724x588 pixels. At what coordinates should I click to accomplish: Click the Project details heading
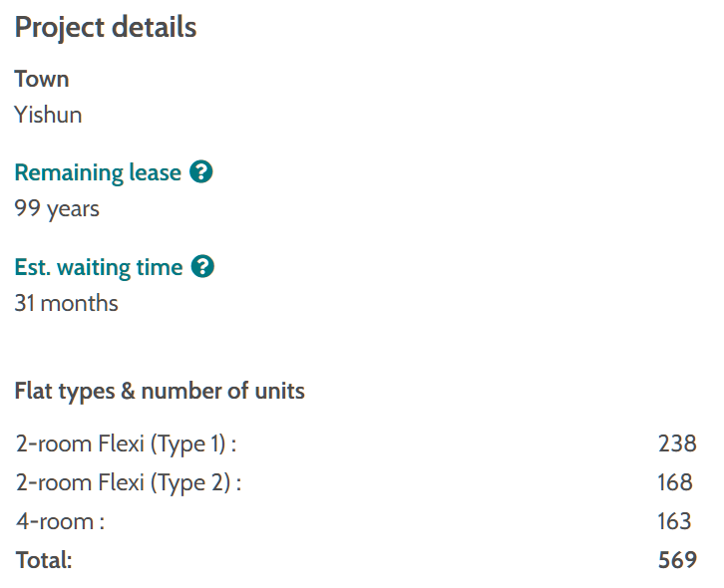coord(106,28)
